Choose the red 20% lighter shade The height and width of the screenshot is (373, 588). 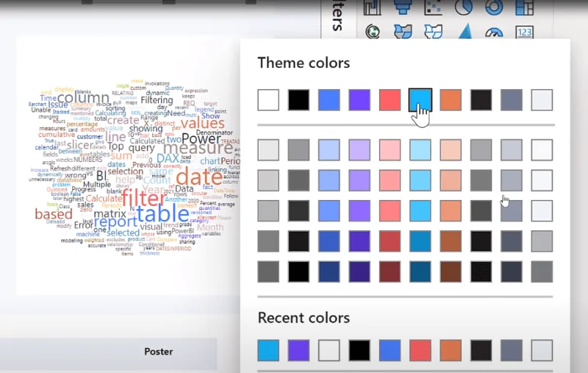[390, 210]
